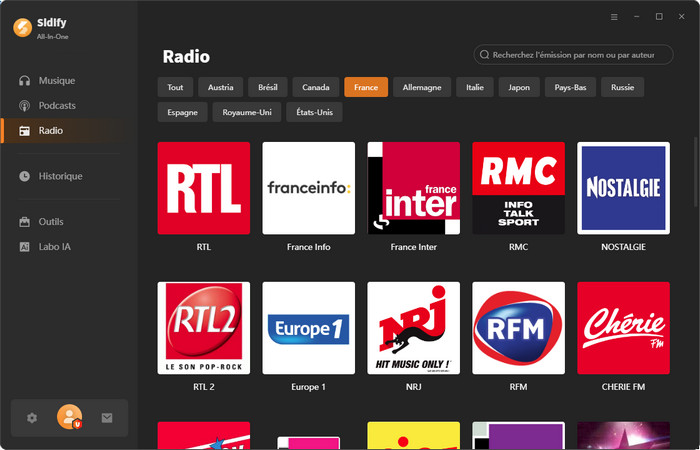
Task: Click the user profile avatar icon
Action: [70, 417]
